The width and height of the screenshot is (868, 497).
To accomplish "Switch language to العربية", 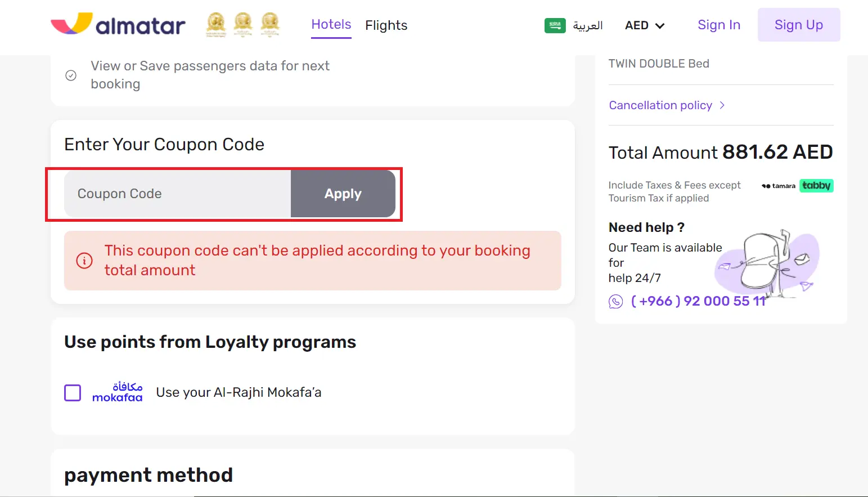I will click(588, 25).
